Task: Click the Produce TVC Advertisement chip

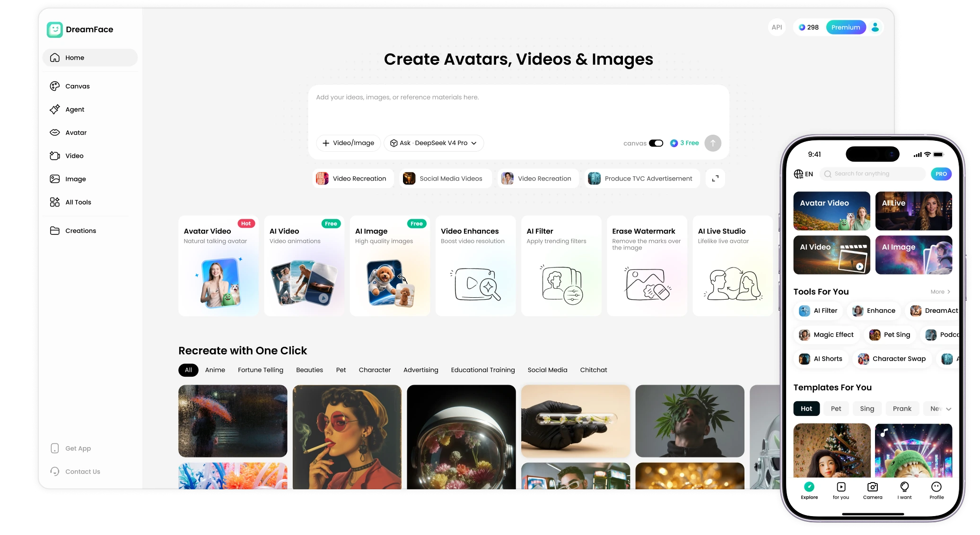Action: coord(642,178)
